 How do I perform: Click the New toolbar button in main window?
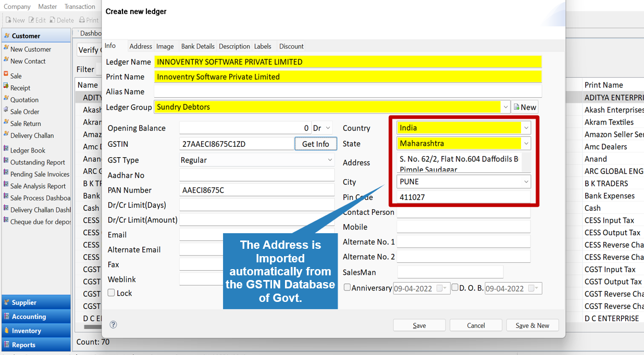[15, 20]
